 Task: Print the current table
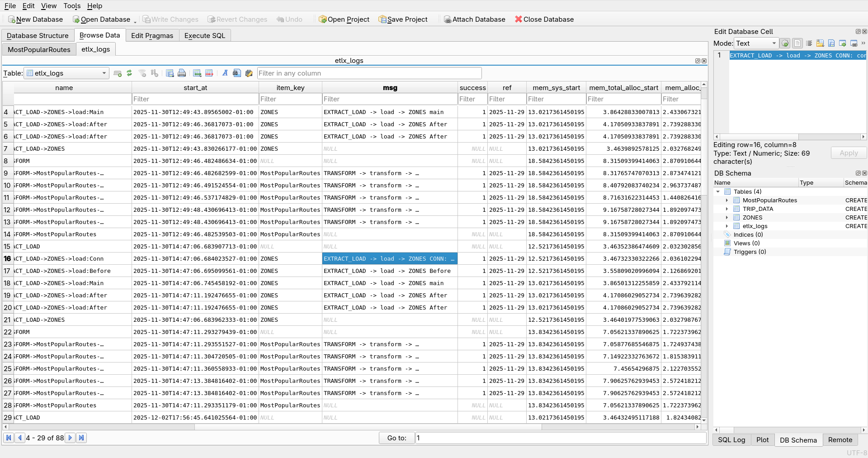pos(181,73)
